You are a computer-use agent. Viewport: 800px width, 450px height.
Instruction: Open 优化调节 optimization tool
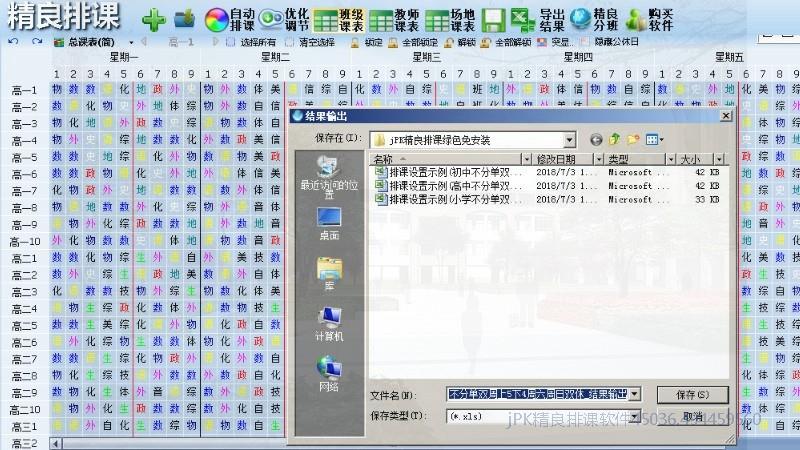[284, 19]
